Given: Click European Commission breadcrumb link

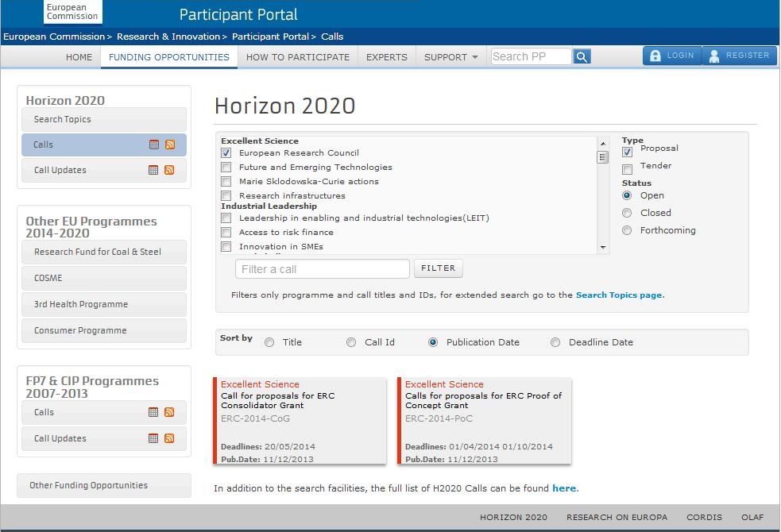Looking at the screenshot, I should click(x=54, y=37).
